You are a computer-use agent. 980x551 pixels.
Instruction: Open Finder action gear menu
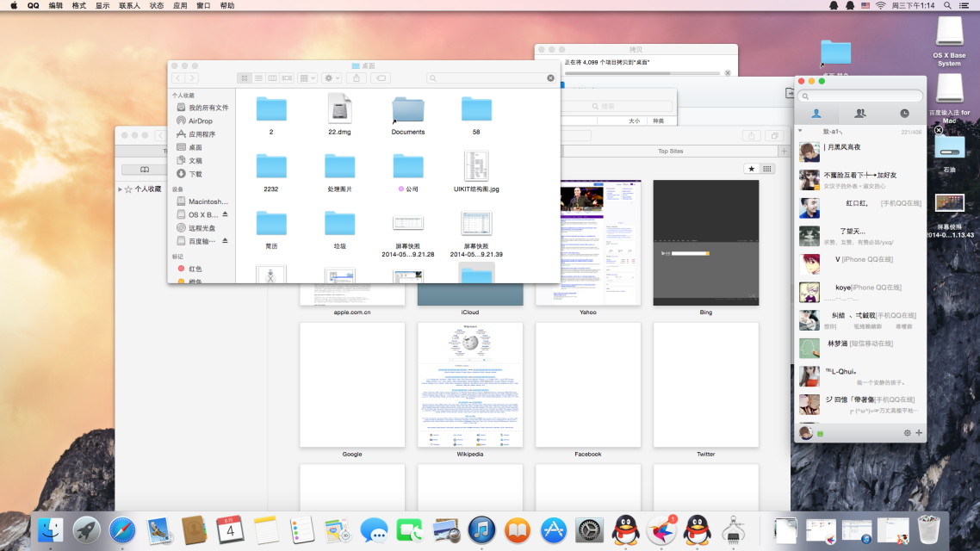[332, 78]
